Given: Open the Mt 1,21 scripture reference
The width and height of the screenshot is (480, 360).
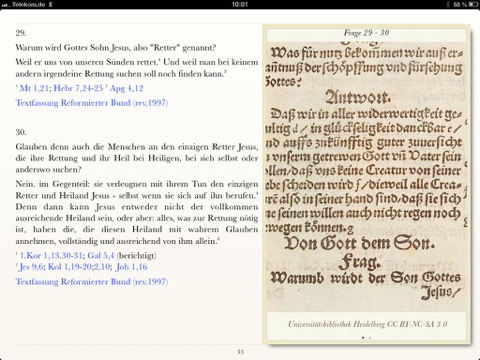Looking at the screenshot, I should (34, 88).
